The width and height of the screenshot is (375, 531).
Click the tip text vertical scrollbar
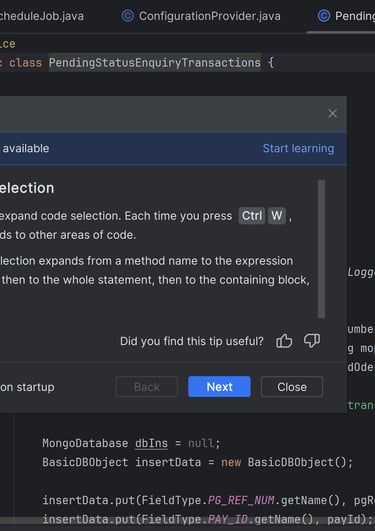tap(321, 249)
